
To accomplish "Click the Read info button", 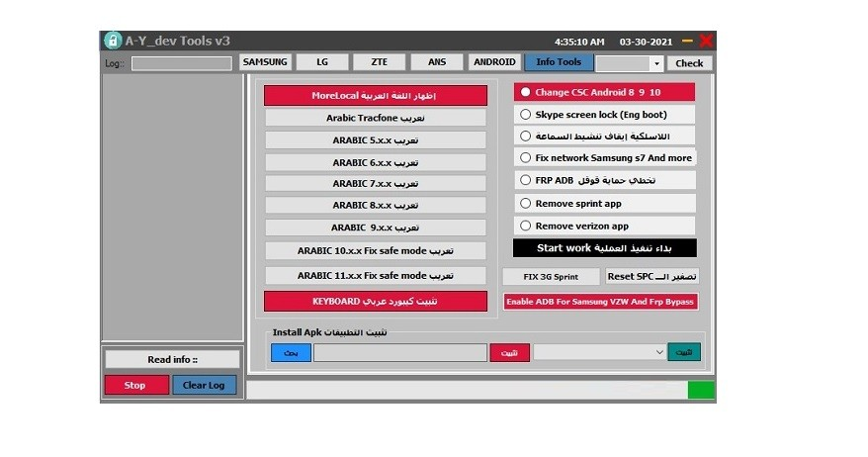I will coord(172,359).
